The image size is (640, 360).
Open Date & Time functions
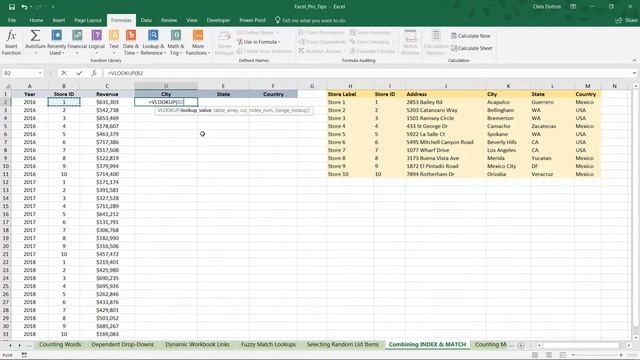(x=131, y=42)
